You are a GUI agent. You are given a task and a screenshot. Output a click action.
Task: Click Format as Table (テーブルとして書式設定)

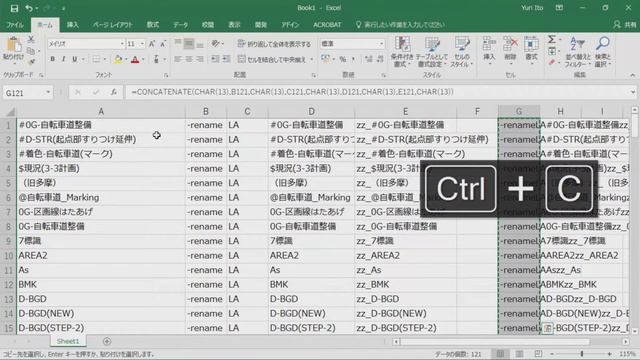click(x=432, y=51)
